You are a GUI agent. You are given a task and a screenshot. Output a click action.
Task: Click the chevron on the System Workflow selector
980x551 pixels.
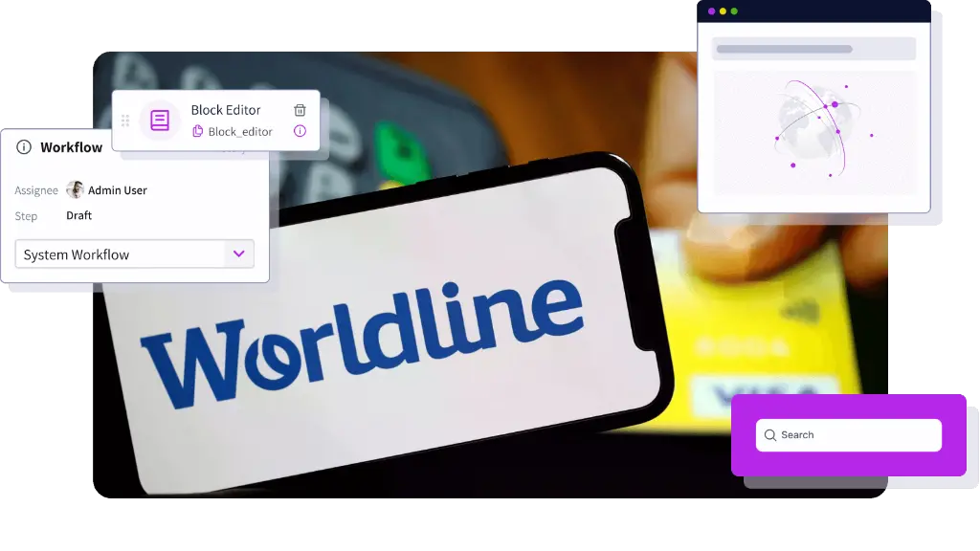click(238, 253)
